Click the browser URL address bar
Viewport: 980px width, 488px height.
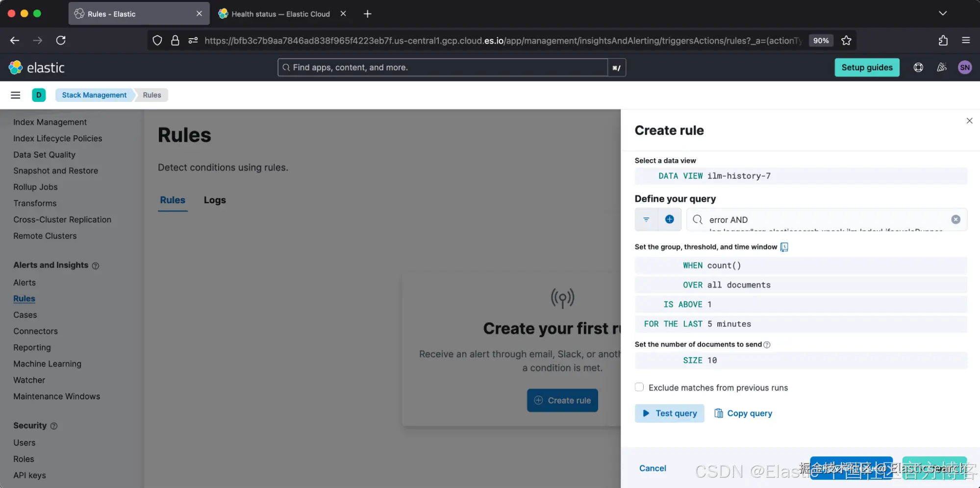coord(503,41)
